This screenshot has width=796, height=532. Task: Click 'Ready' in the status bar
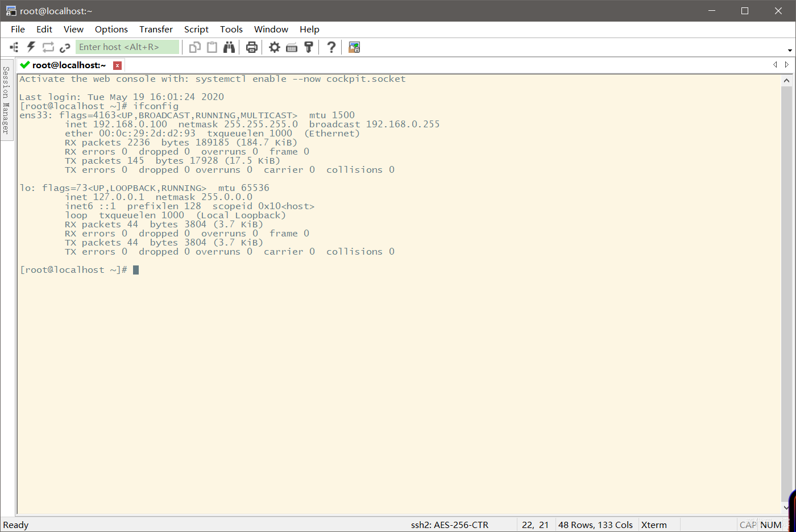(x=16, y=525)
